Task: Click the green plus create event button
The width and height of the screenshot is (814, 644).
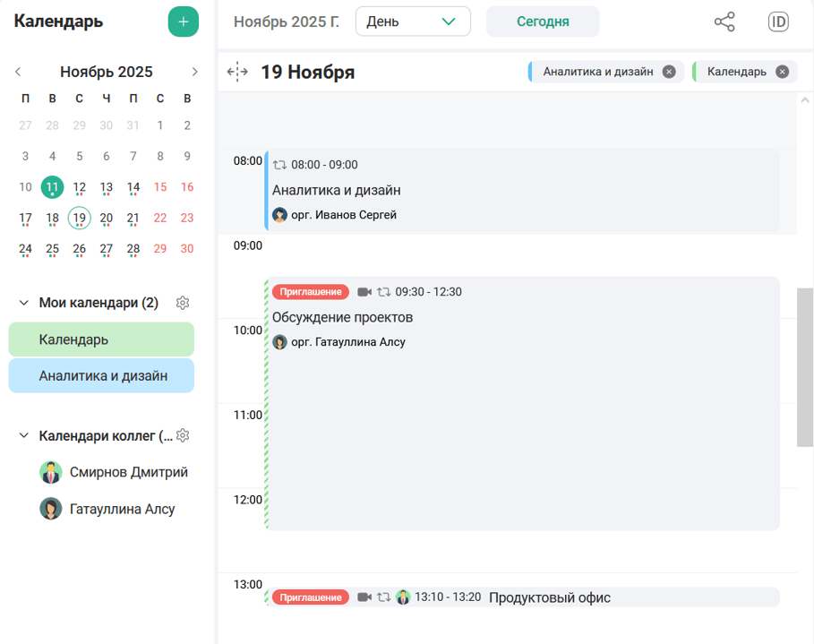Action: (x=183, y=21)
